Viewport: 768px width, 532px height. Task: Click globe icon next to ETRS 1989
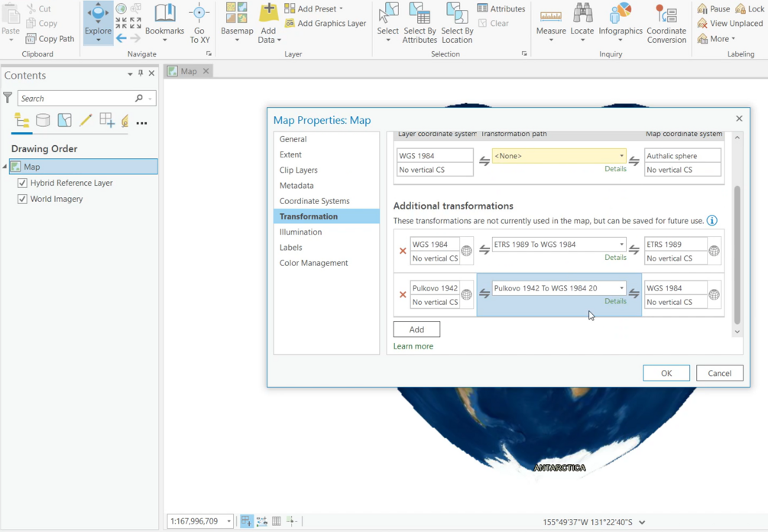714,251
